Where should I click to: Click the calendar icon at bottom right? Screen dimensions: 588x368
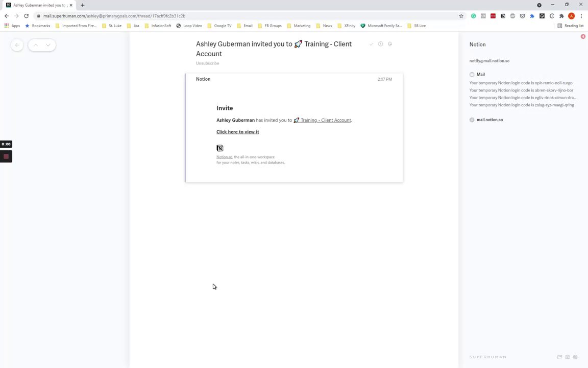click(568, 357)
